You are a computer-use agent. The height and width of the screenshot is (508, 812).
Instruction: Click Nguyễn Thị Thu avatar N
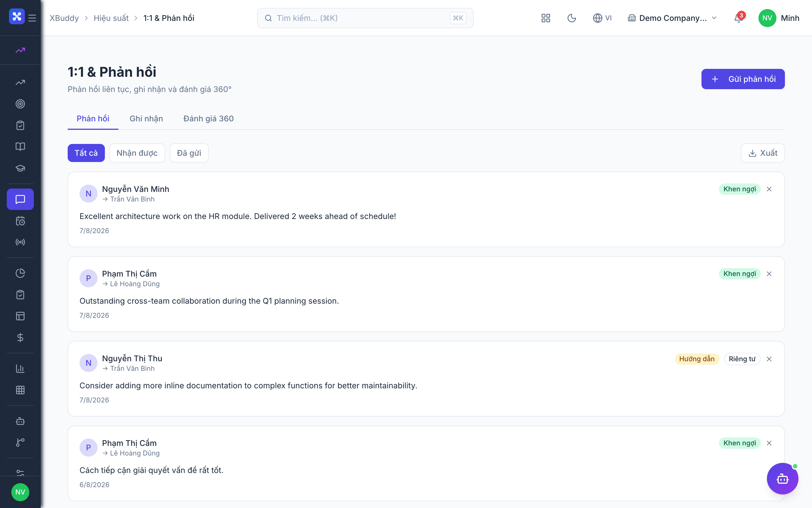[x=88, y=363]
